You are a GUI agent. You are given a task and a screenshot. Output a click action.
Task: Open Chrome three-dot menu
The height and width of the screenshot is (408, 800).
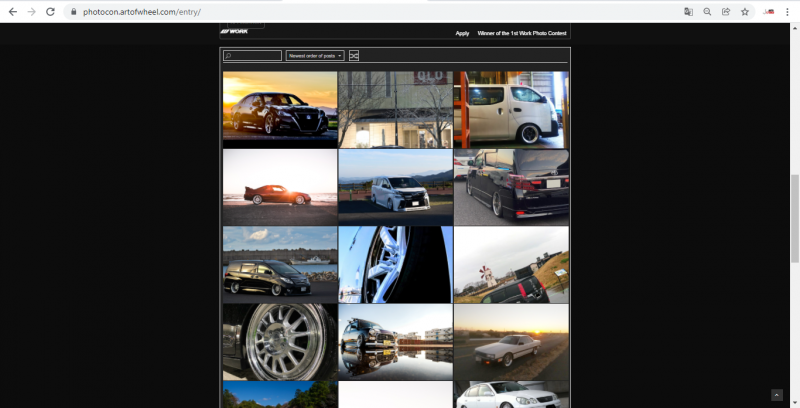coord(787,11)
